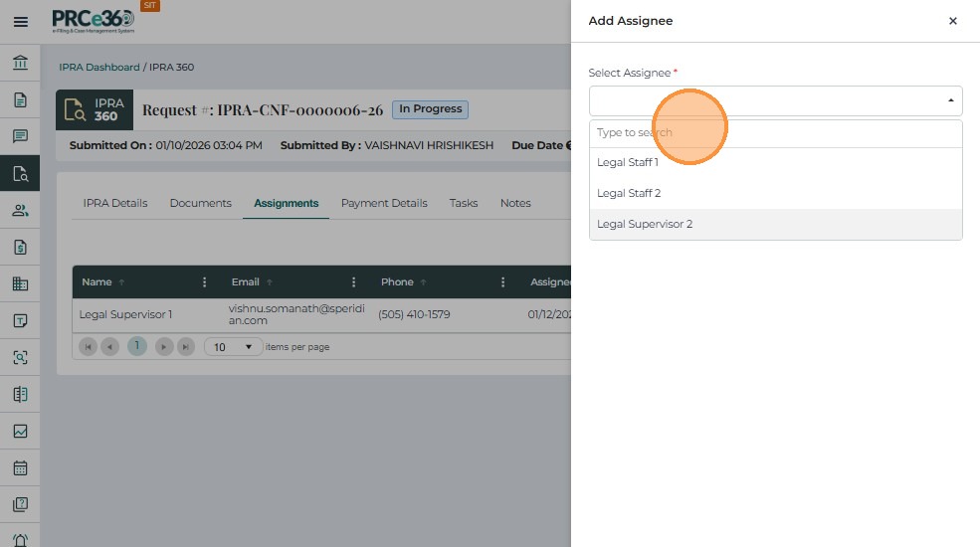Select page 1 in the pager

(x=137, y=346)
